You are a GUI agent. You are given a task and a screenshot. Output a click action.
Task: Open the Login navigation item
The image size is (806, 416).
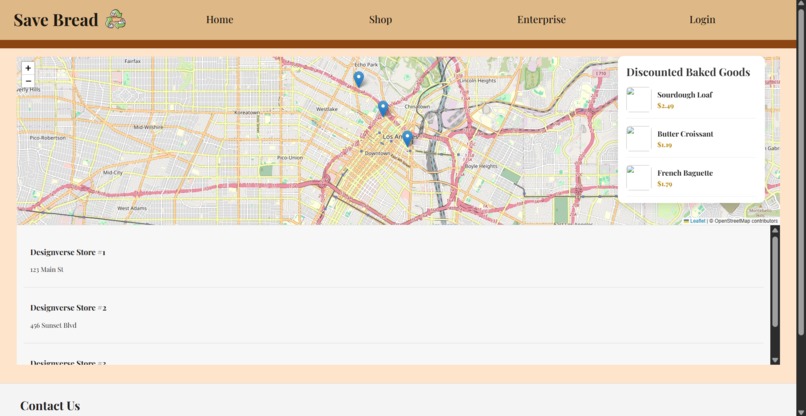point(702,20)
